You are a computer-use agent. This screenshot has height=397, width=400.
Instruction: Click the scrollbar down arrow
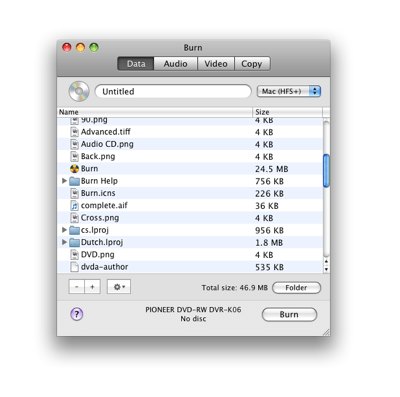(326, 269)
